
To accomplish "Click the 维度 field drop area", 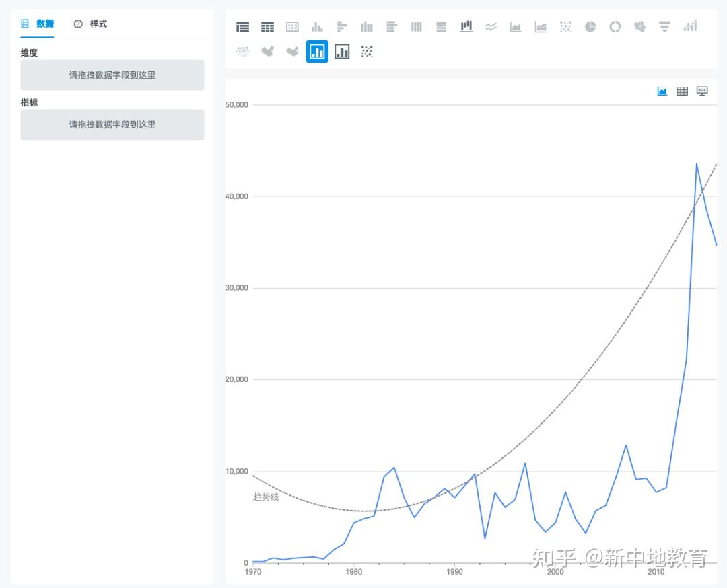I will tap(112, 75).
